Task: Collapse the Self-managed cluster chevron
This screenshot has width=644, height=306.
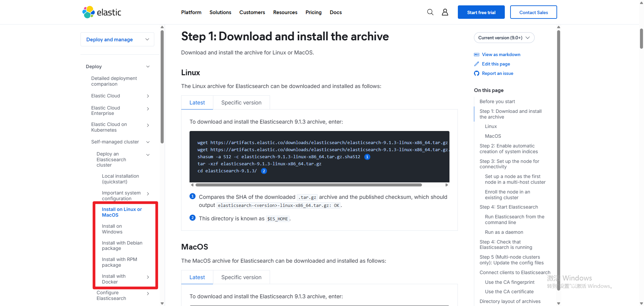Action: (148, 142)
